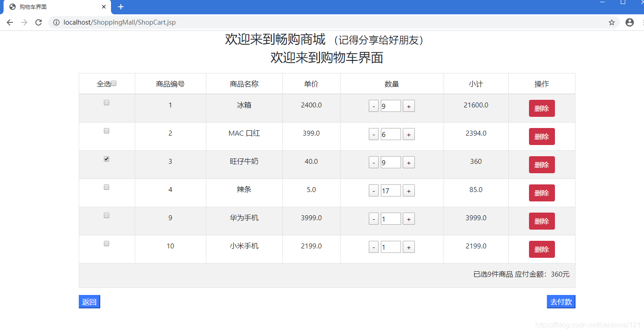644x333 pixels.
Task: Delete 旺仔牛奶 with its 删除 button
Action: pyautogui.click(x=542, y=165)
